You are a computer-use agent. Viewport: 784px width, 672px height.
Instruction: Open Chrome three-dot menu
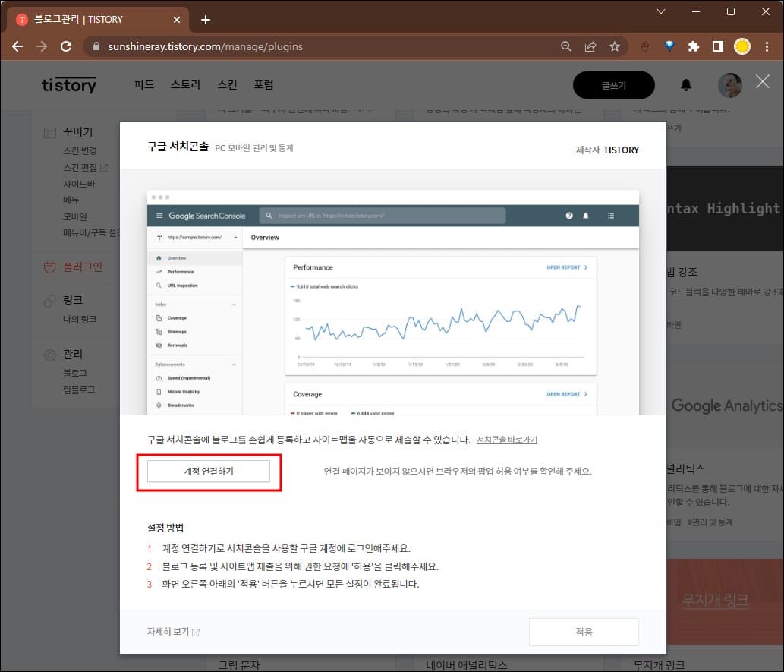coord(767,46)
